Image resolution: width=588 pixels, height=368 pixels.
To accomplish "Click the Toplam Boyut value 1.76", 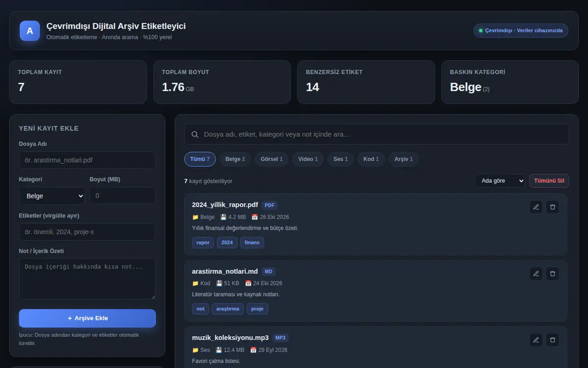I will point(173,87).
